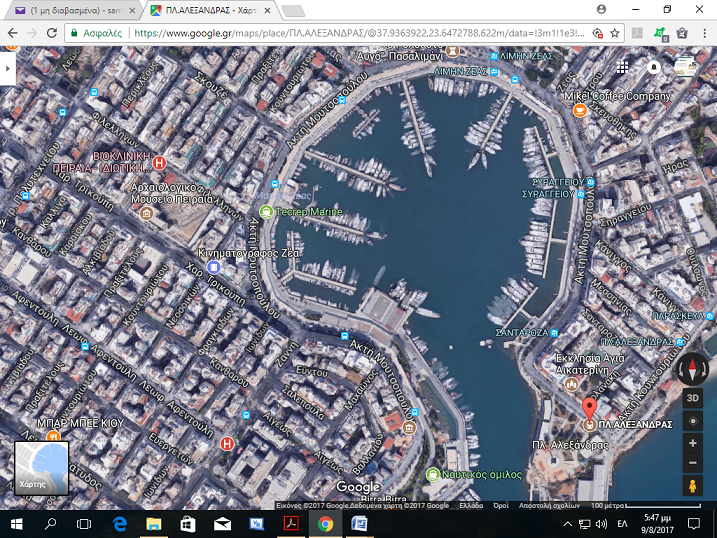This screenshot has height=538, width=717.
Task: Zoom in with the plus button
Action: pyautogui.click(x=692, y=443)
